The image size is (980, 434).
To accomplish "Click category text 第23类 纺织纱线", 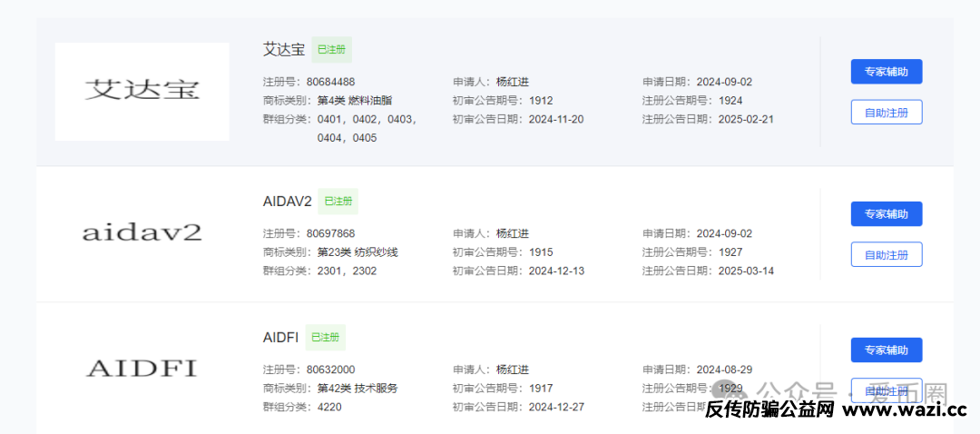I will point(358,252).
